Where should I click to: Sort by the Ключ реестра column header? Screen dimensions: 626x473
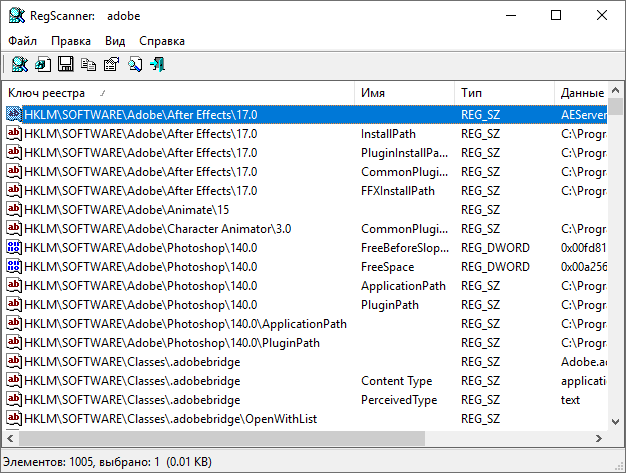178,93
